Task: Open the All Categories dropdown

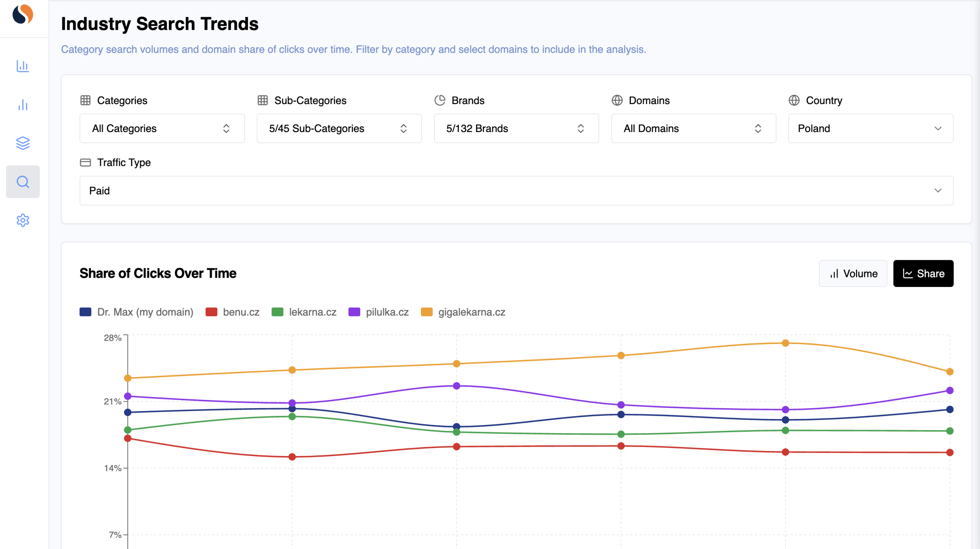Action: coord(162,129)
